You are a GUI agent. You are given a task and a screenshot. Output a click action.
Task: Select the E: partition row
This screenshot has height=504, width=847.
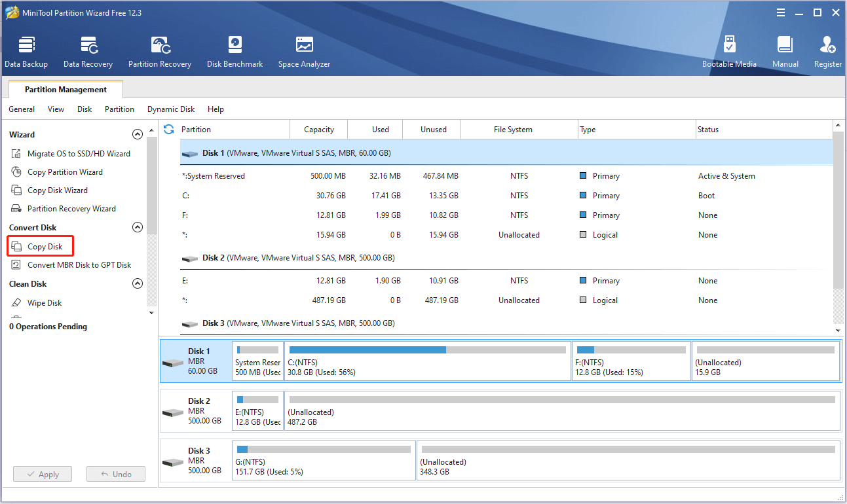506,281
